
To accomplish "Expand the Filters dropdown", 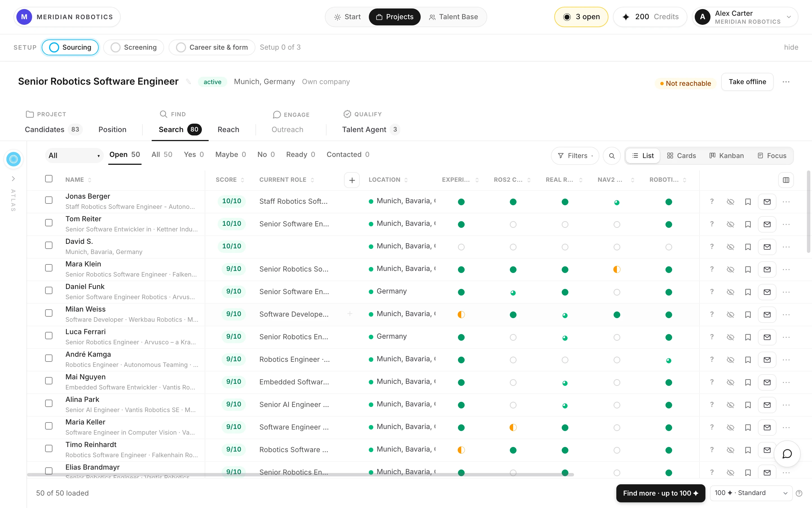I will [575, 156].
